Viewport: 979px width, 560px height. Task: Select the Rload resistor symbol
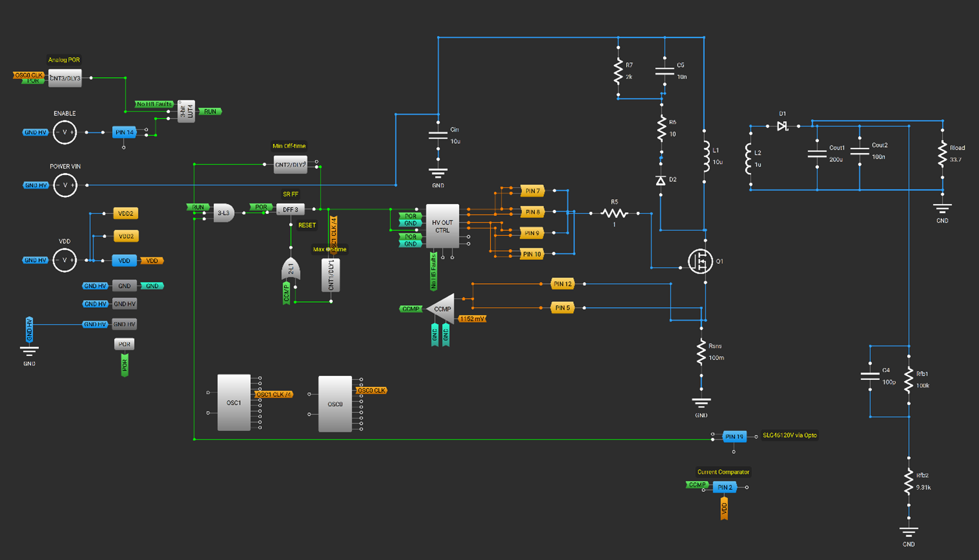[942, 156]
